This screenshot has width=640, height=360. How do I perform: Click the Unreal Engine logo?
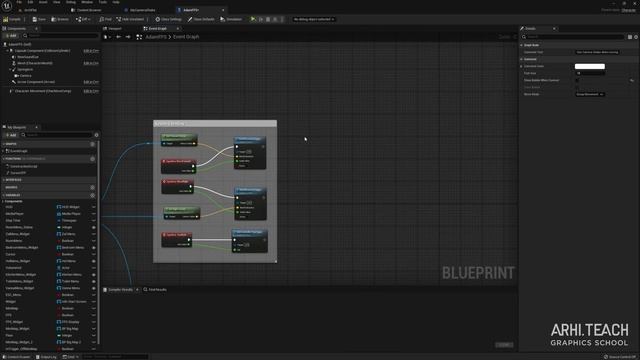pos(7,6)
